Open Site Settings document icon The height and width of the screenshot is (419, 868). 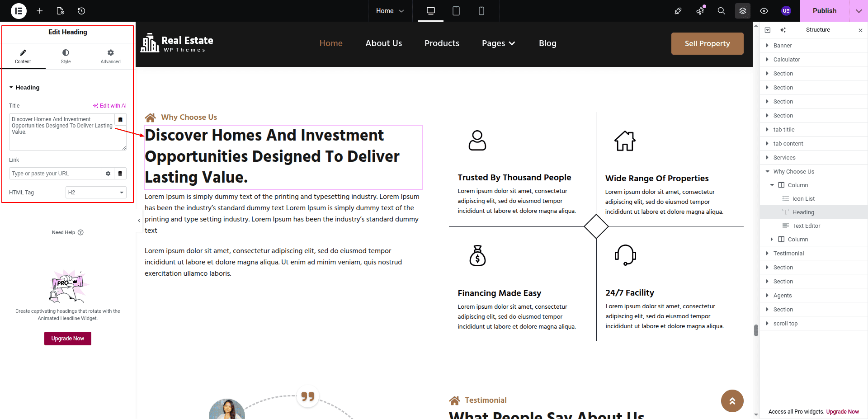pyautogui.click(x=61, y=11)
